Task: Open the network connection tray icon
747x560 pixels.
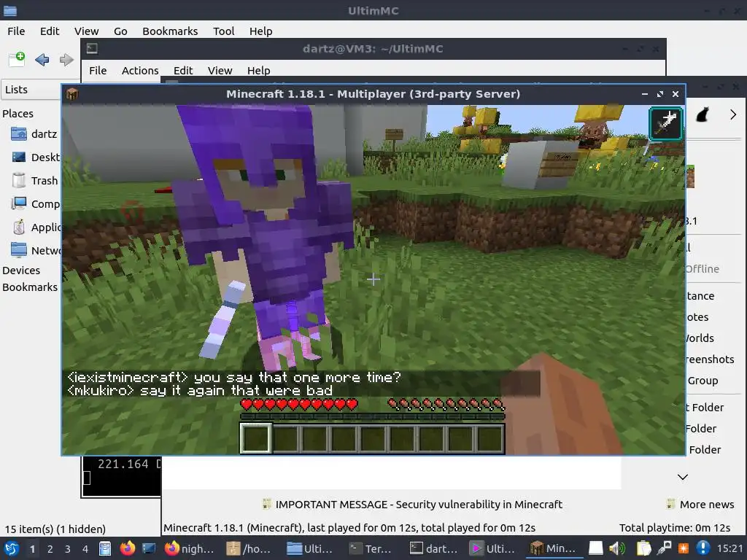Action: point(664,548)
